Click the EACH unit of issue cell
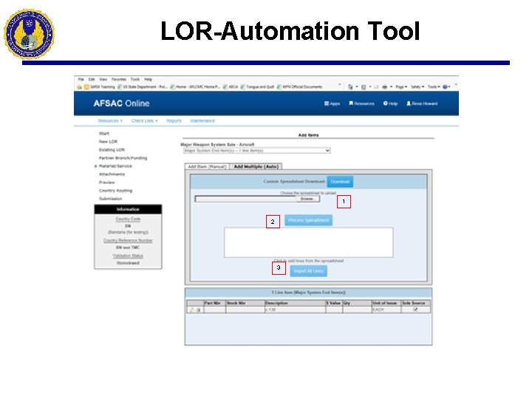This screenshot has height=399, width=532. tap(386, 310)
